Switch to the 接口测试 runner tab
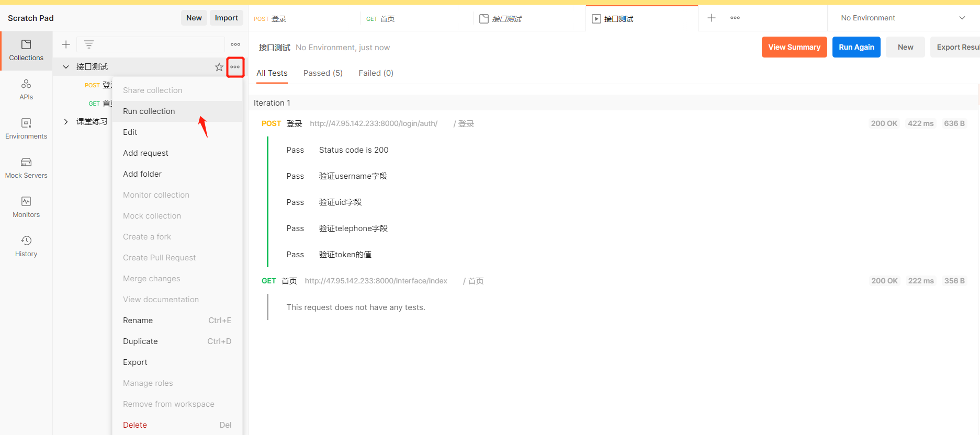980x435 pixels. pos(642,19)
